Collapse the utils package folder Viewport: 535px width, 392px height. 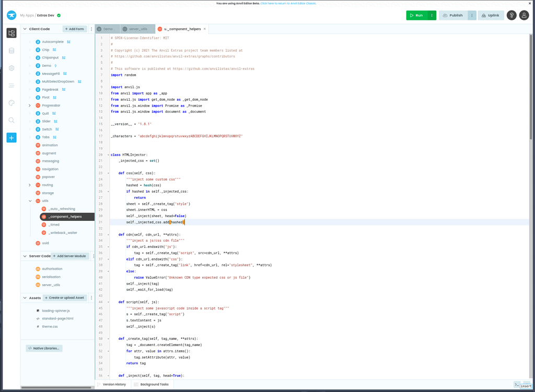[x=30, y=200]
